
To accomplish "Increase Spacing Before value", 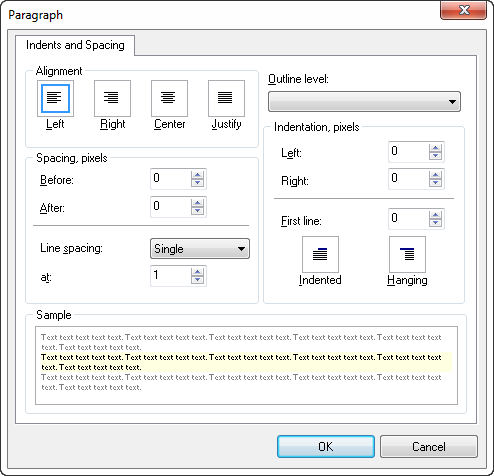I will point(198,175).
